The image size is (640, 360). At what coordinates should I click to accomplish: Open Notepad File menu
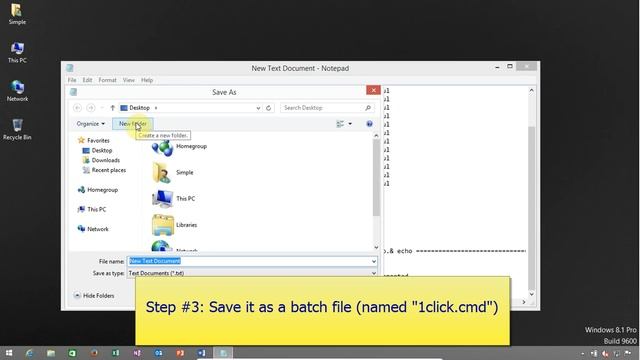[72, 80]
